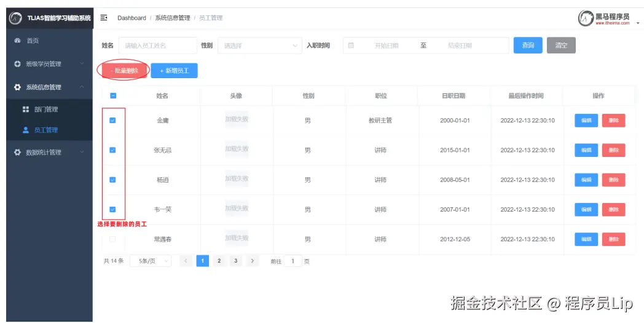Image resolution: width=644 pixels, height=323 pixels.
Task: Click the 批量删除 batch delete button
Action: 124,71
